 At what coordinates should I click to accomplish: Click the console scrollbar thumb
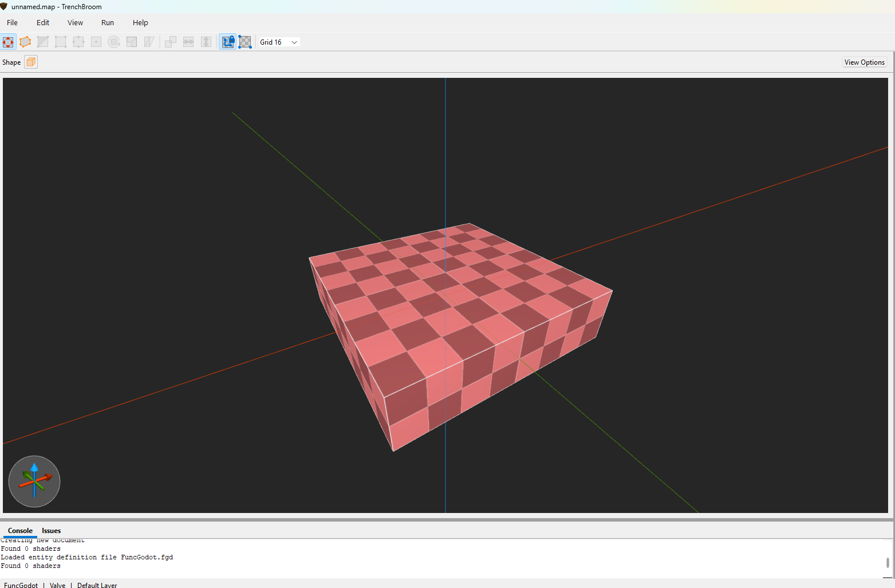click(888, 563)
